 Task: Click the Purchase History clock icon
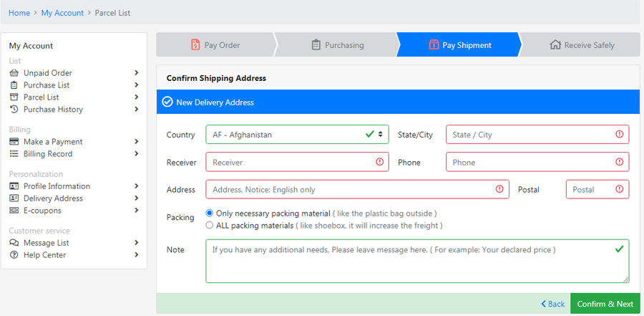pos(14,109)
